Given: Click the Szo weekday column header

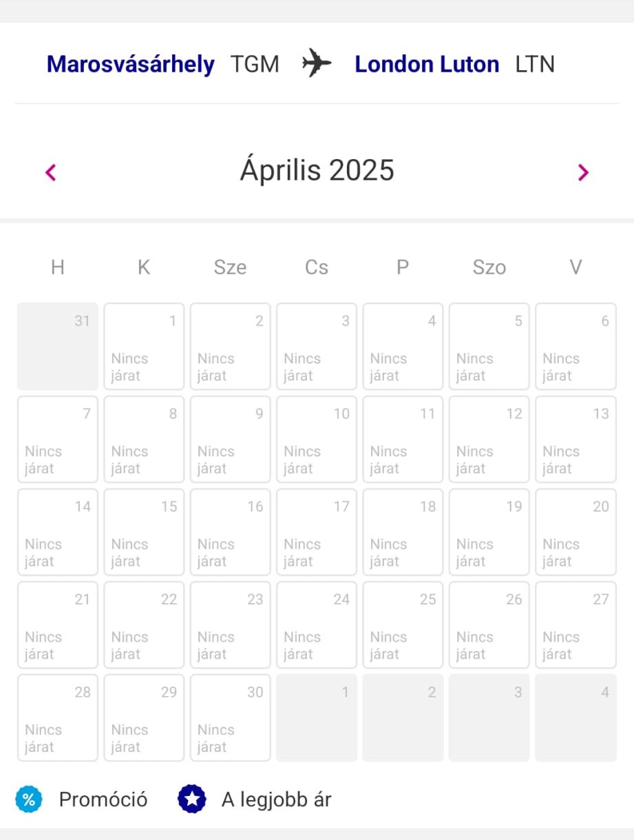Looking at the screenshot, I should [x=489, y=267].
